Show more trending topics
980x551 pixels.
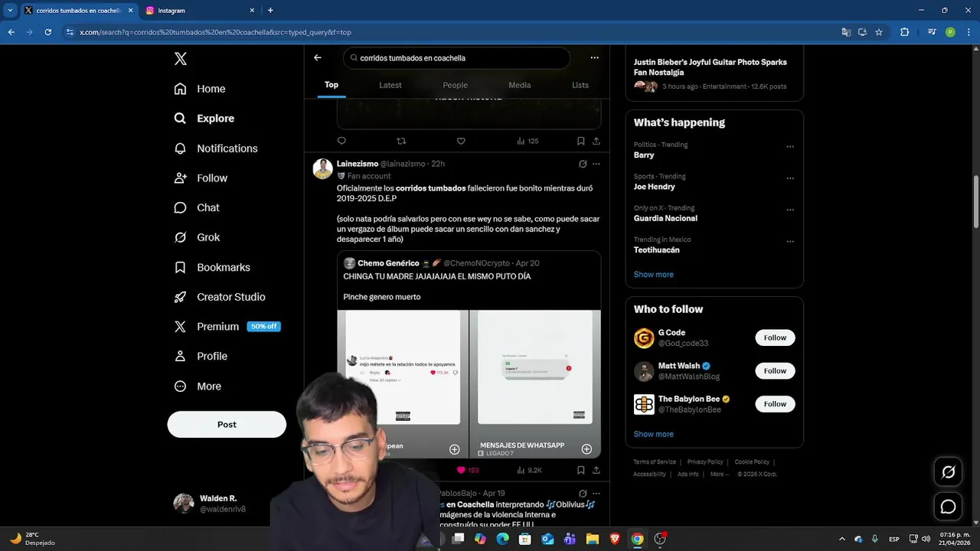coord(653,275)
